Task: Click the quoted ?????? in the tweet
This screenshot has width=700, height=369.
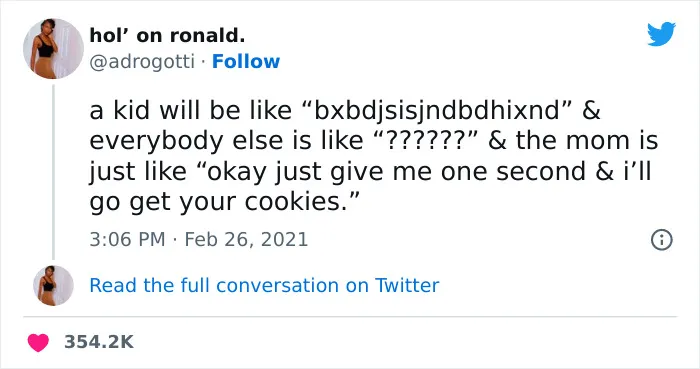Action: point(425,141)
